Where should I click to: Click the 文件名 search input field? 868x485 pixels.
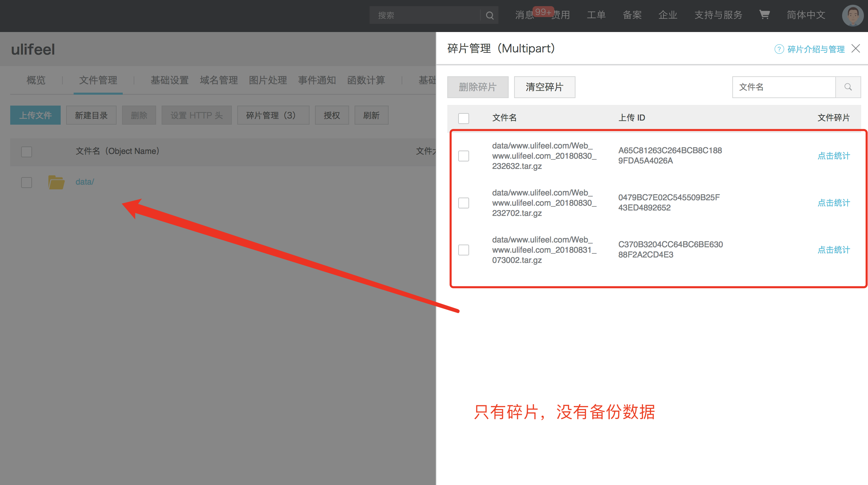click(784, 87)
